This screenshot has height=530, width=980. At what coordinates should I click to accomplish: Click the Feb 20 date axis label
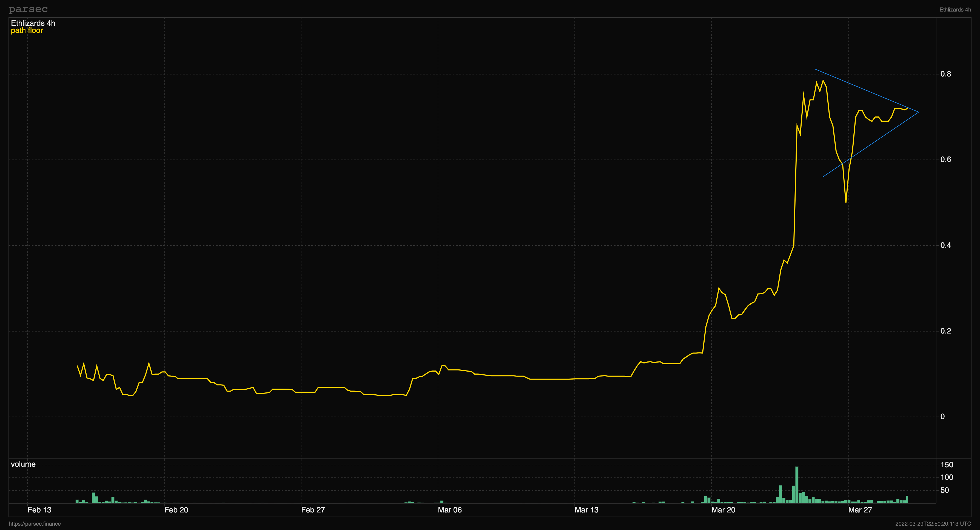point(176,510)
